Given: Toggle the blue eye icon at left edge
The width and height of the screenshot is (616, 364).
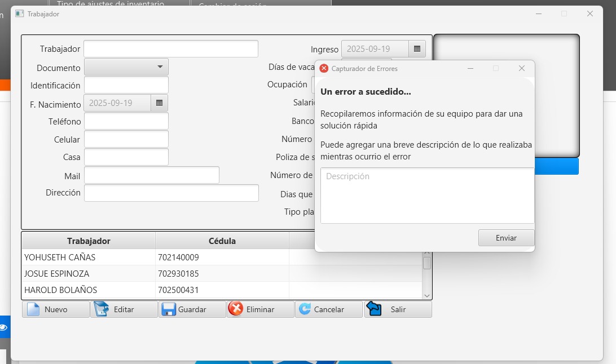Looking at the screenshot, I should 3,327.
